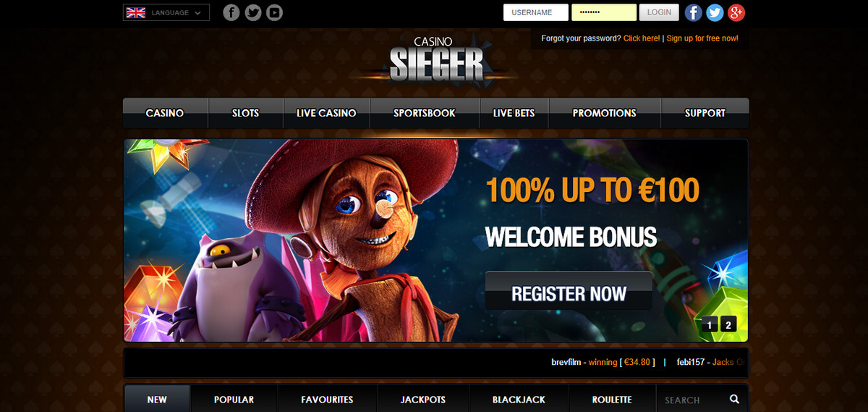
Task: Select the Blackjack games tab
Action: [x=519, y=400]
